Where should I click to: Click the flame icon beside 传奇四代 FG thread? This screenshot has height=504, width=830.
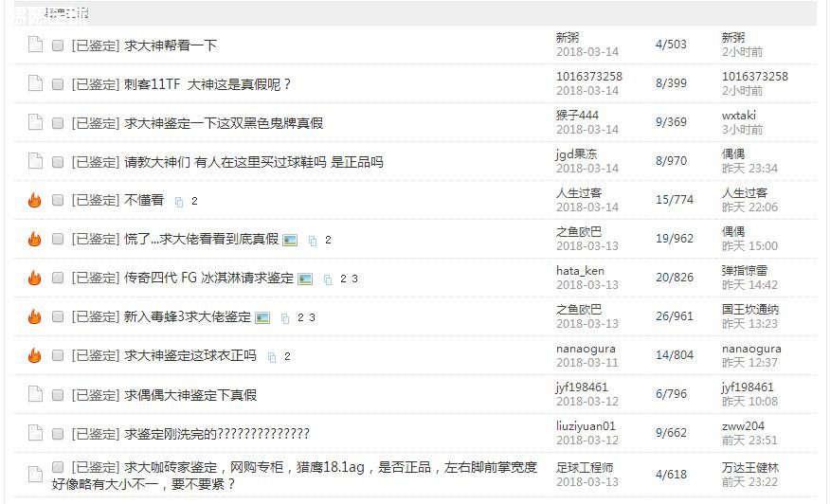tap(35, 278)
